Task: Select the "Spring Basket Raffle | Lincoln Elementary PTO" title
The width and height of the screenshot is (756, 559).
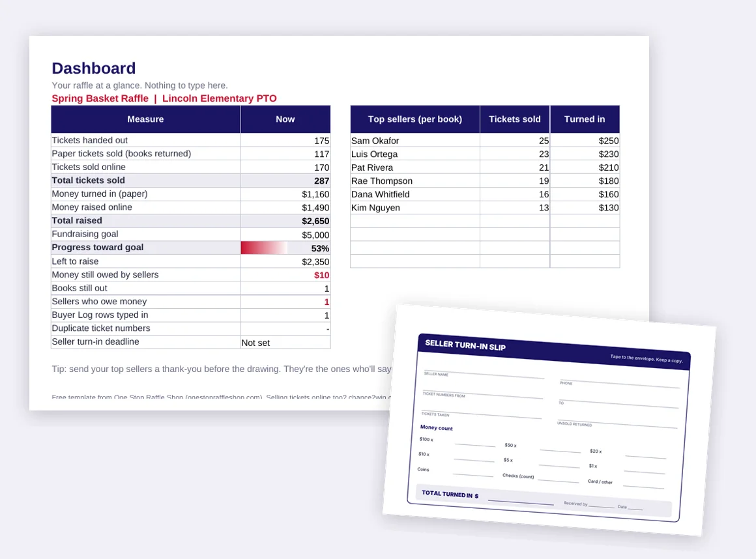Action: click(164, 98)
